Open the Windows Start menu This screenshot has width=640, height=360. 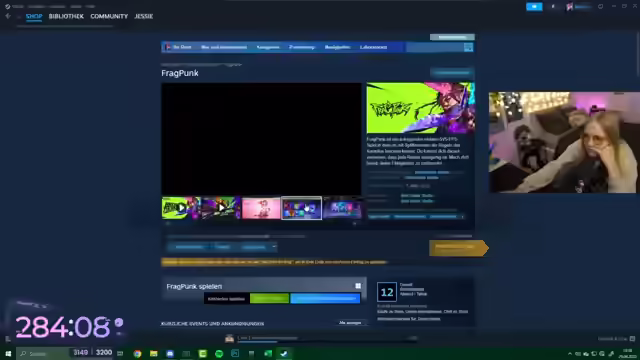pyautogui.click(x=8, y=353)
